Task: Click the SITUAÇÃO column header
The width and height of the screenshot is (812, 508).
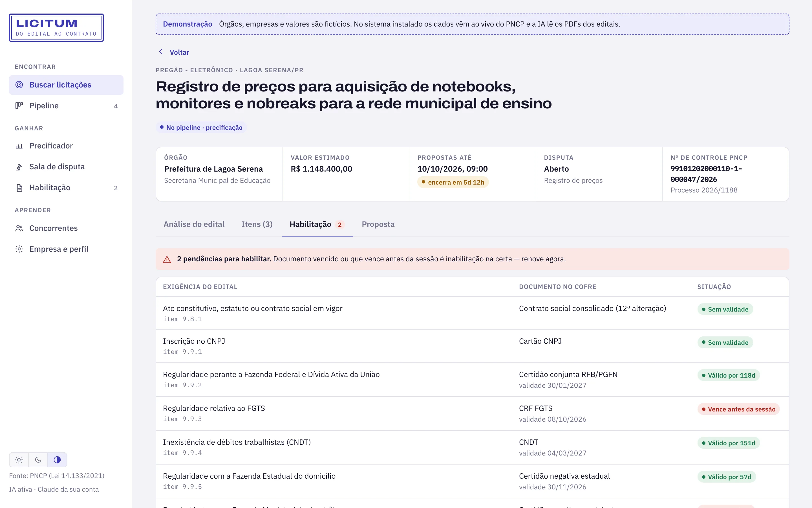Action: pos(714,286)
